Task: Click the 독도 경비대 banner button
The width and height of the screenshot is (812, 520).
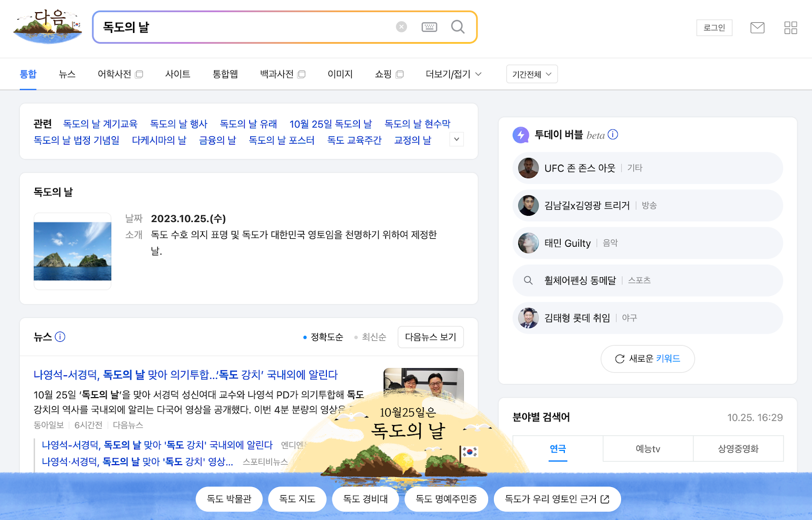Action: coord(365,499)
